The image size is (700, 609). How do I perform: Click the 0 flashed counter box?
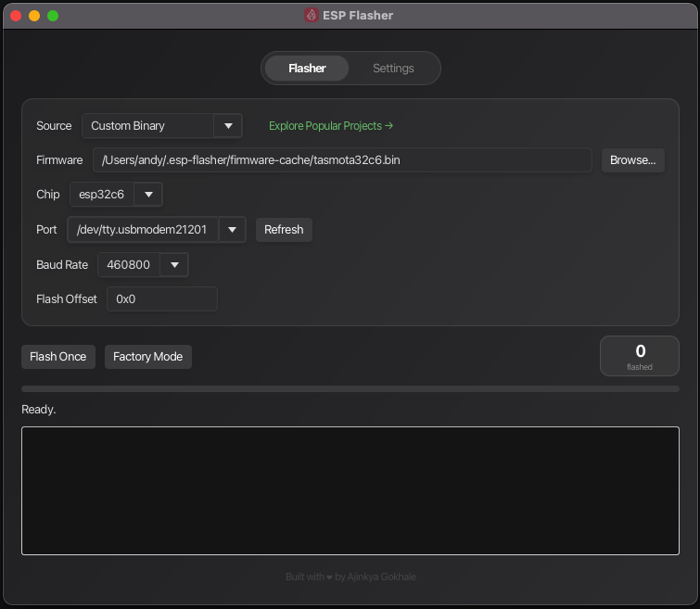tap(640, 356)
